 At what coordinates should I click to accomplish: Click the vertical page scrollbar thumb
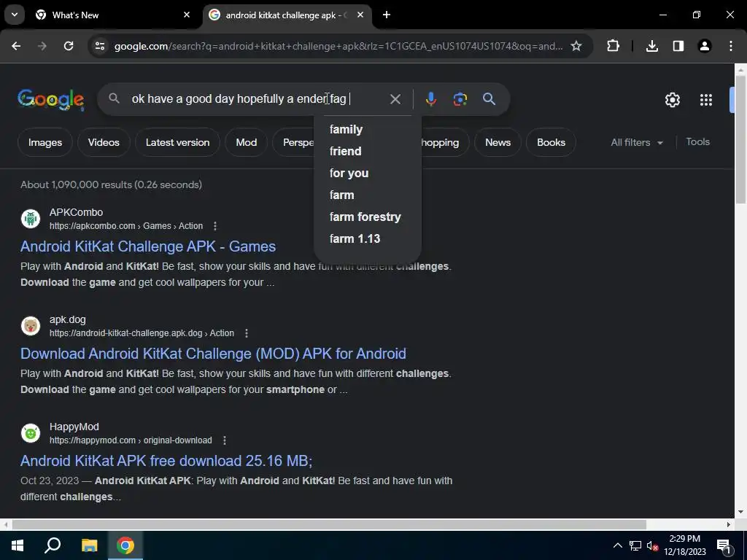point(740,139)
